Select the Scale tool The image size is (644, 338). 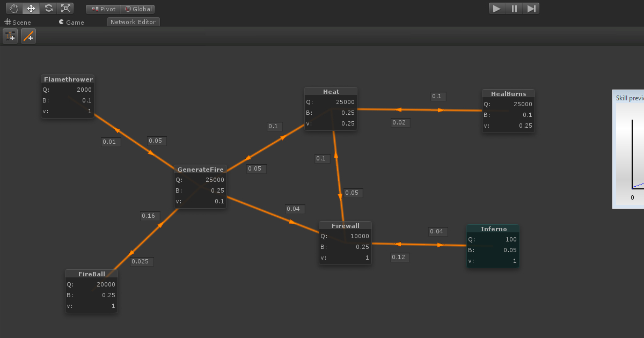[65, 8]
